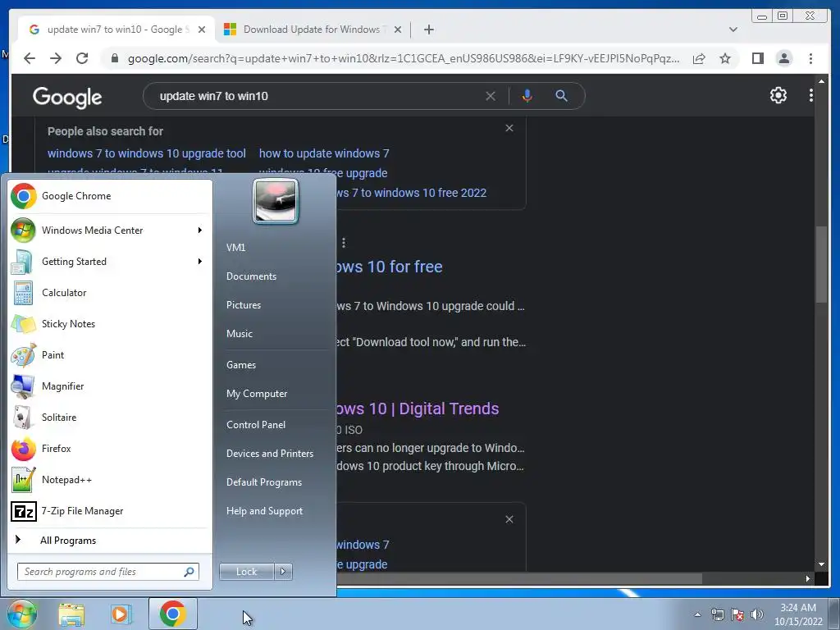
Task: Open Chrome tab search chevron
Action: point(733,30)
